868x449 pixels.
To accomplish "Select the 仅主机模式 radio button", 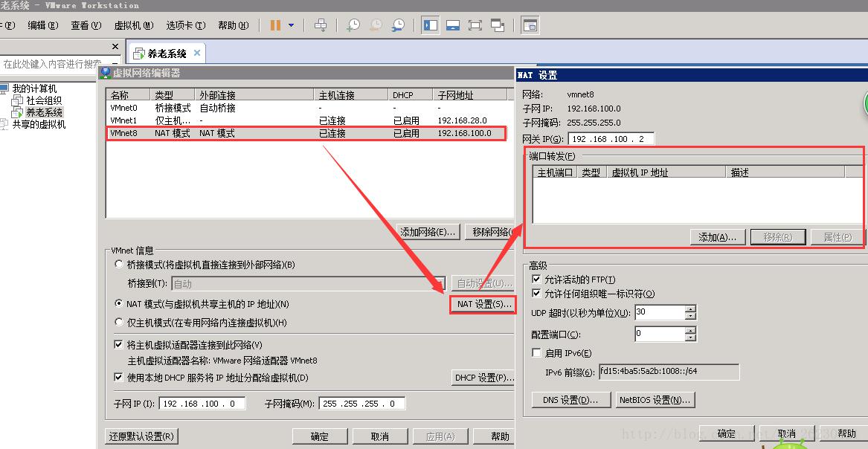I will 118,322.
